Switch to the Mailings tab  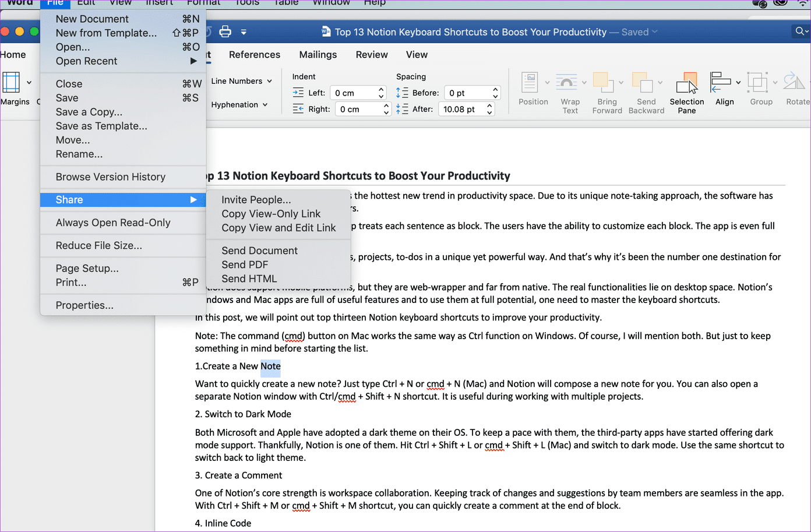click(318, 55)
